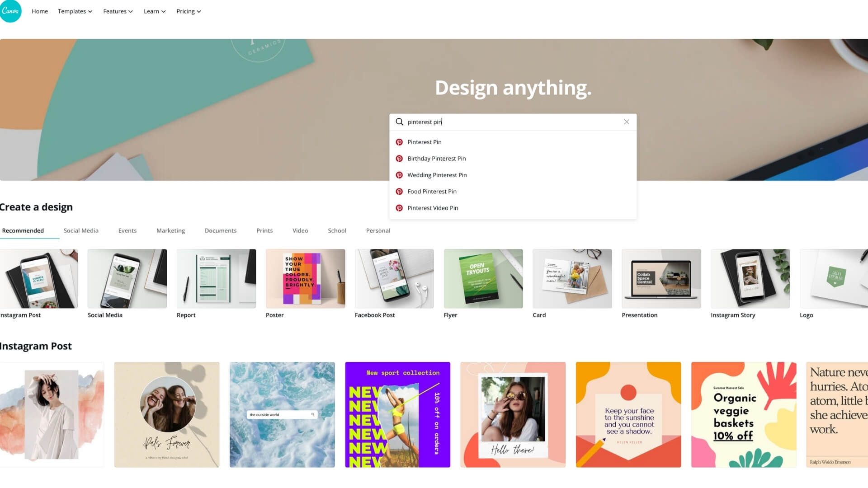The image size is (868, 488).
Task: Open the Learn dropdown menu
Action: coord(155,11)
